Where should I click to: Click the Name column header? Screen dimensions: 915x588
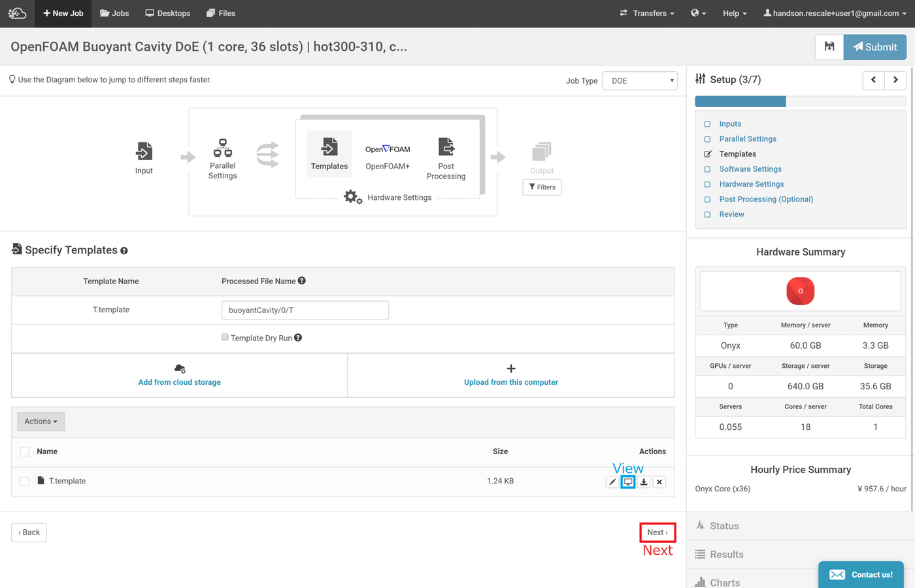[47, 451]
